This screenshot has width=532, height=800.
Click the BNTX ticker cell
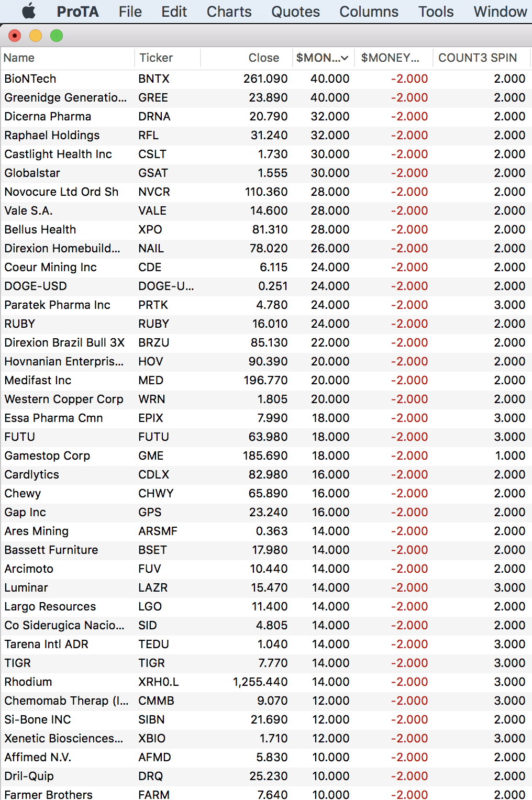pos(153,79)
